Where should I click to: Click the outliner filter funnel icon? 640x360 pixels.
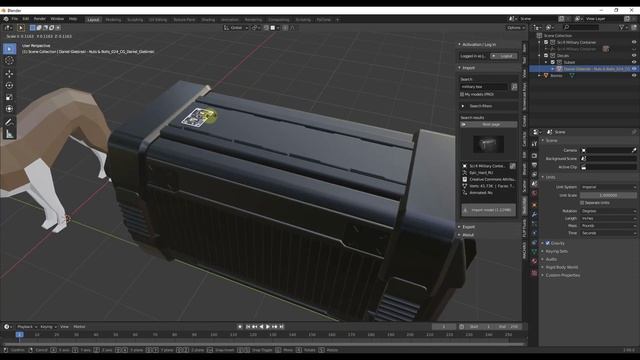click(622, 27)
